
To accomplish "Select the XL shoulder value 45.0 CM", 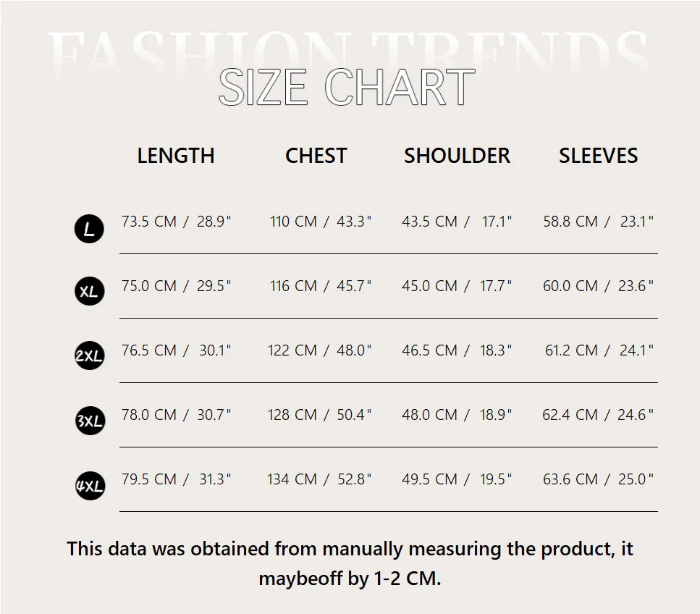I will point(429,286).
